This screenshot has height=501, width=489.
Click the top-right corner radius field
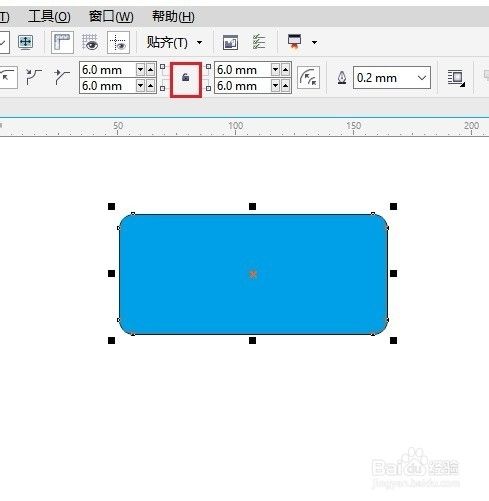[x=242, y=70]
